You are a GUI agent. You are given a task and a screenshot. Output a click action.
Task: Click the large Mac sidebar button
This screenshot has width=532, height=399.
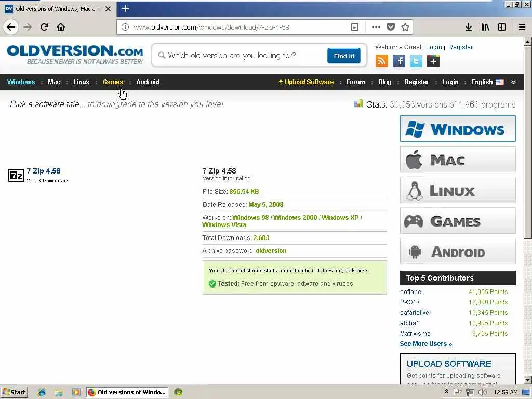[458, 159]
